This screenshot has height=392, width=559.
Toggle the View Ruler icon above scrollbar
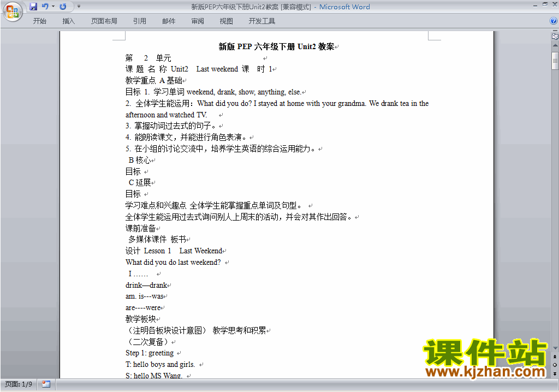pyautogui.click(x=555, y=36)
